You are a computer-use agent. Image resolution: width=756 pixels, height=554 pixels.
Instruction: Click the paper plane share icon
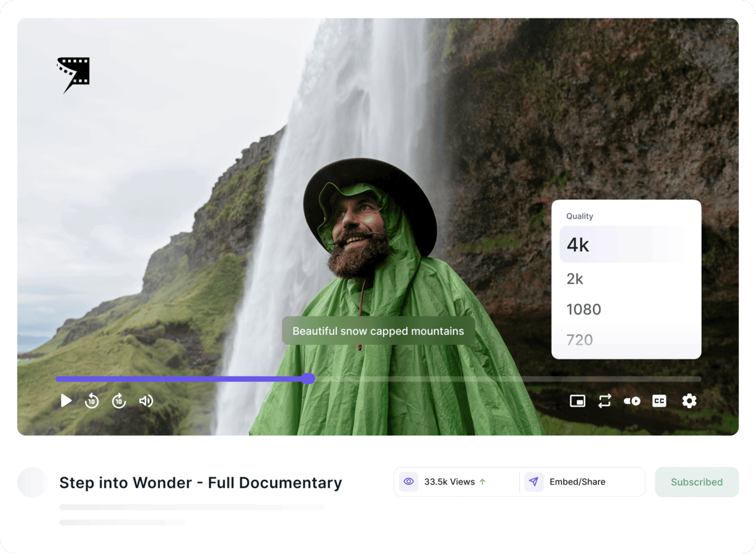(x=534, y=482)
